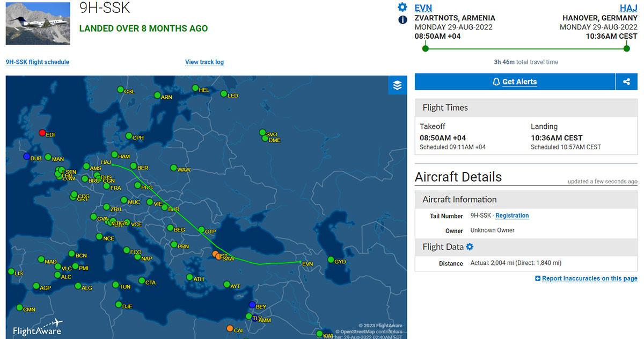
Task: Click the red EDI airport marker
Action: (42, 133)
